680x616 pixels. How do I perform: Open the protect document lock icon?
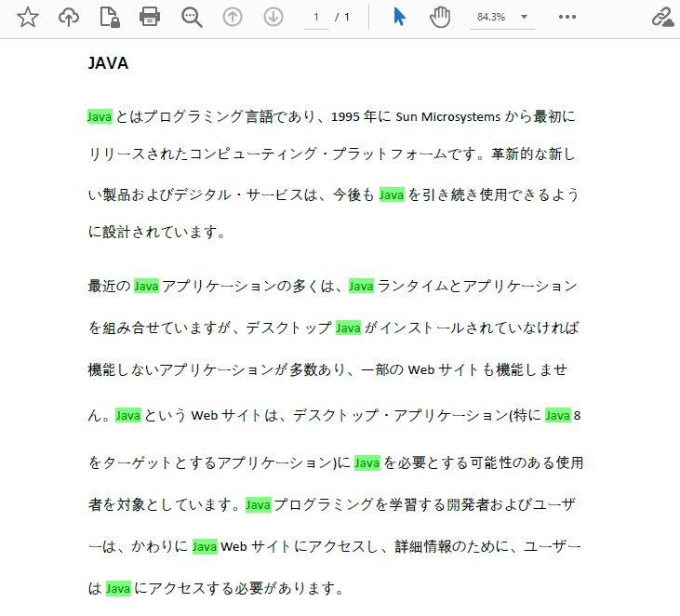(x=110, y=18)
